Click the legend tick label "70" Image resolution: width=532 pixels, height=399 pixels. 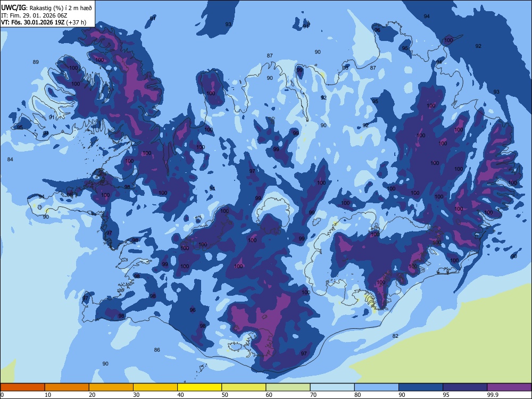313,395
